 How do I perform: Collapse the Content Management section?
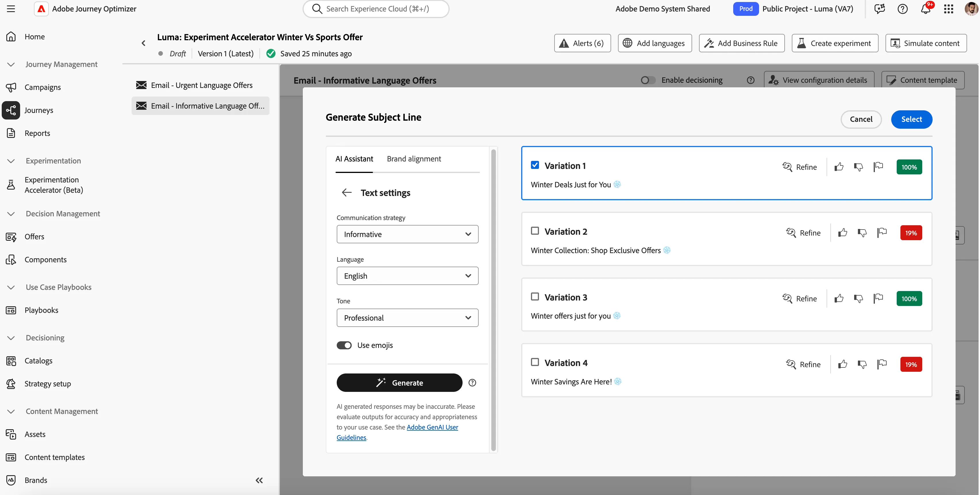pos(11,411)
